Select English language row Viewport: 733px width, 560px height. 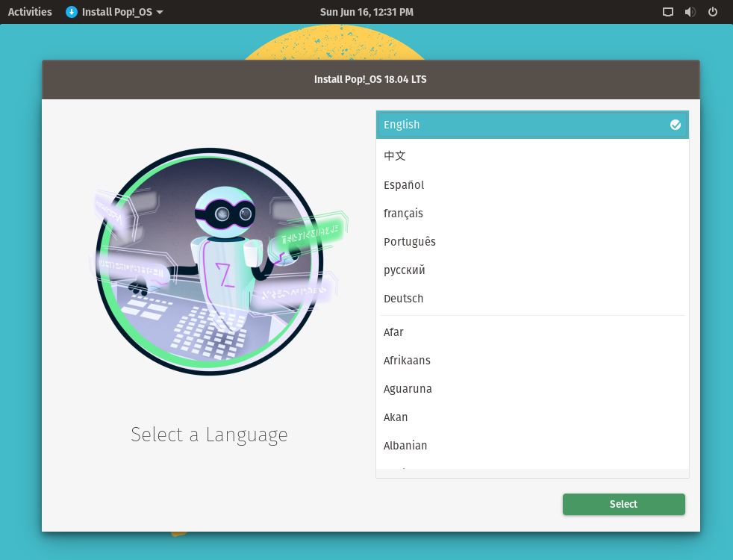(532, 125)
